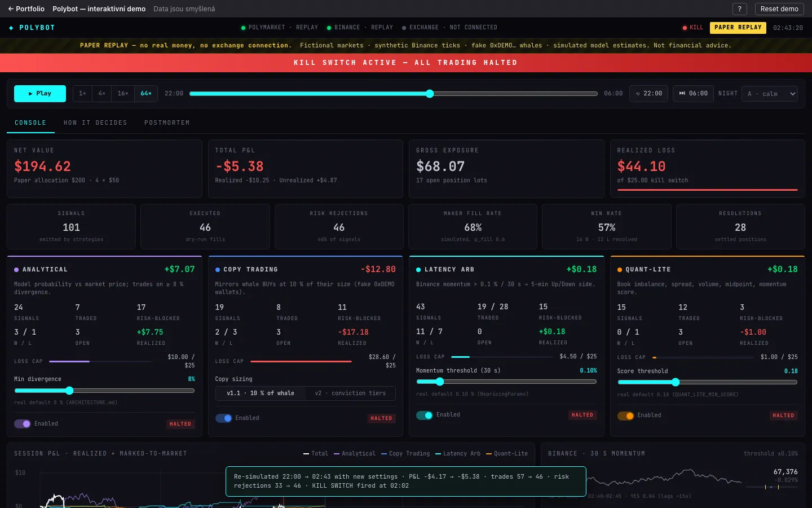Image resolution: width=812 pixels, height=508 pixels.
Task: Click the PAPER REPLAY yellow badge
Action: coord(738,28)
